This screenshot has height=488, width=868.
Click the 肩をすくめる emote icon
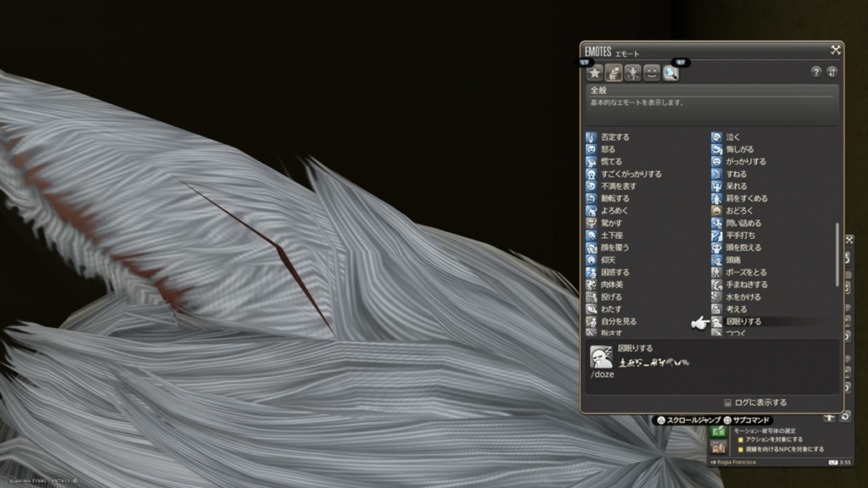[x=717, y=198]
